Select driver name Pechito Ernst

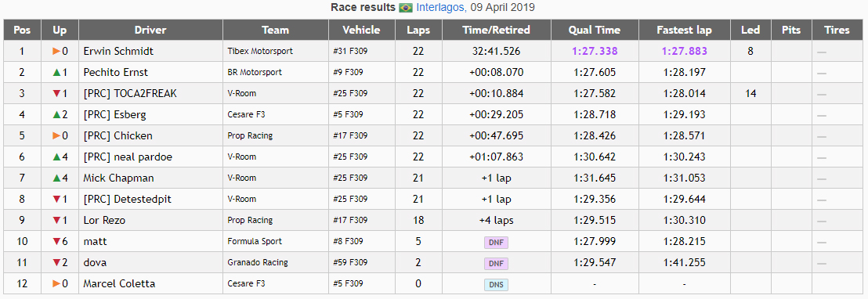point(116,72)
